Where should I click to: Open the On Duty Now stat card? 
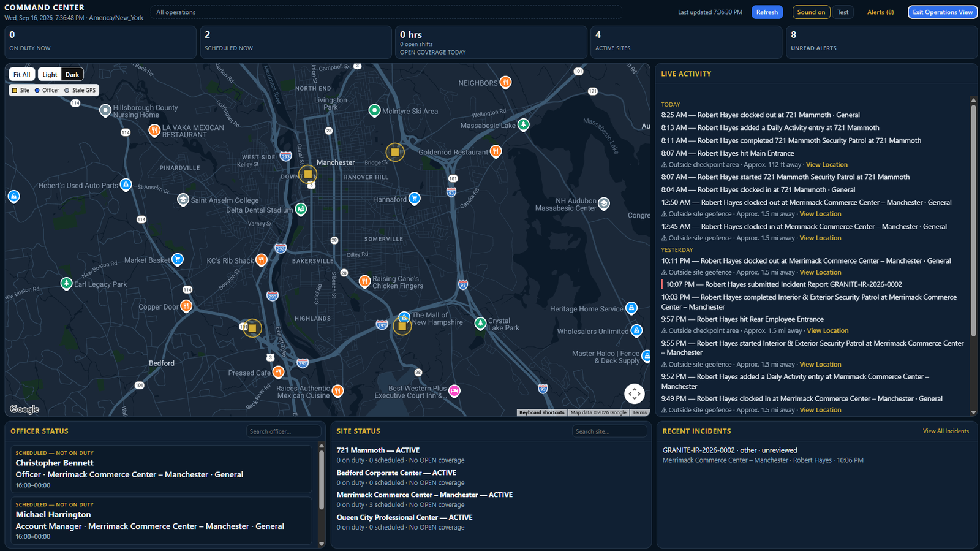point(100,42)
